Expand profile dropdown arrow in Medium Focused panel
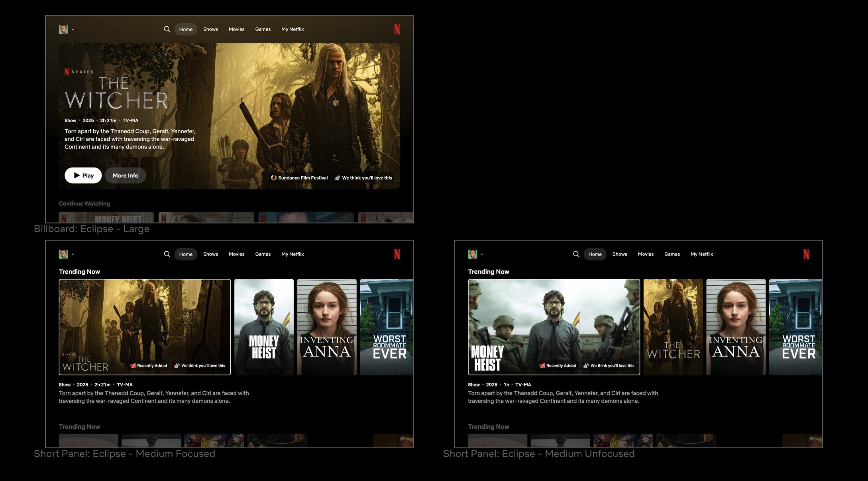 click(73, 254)
